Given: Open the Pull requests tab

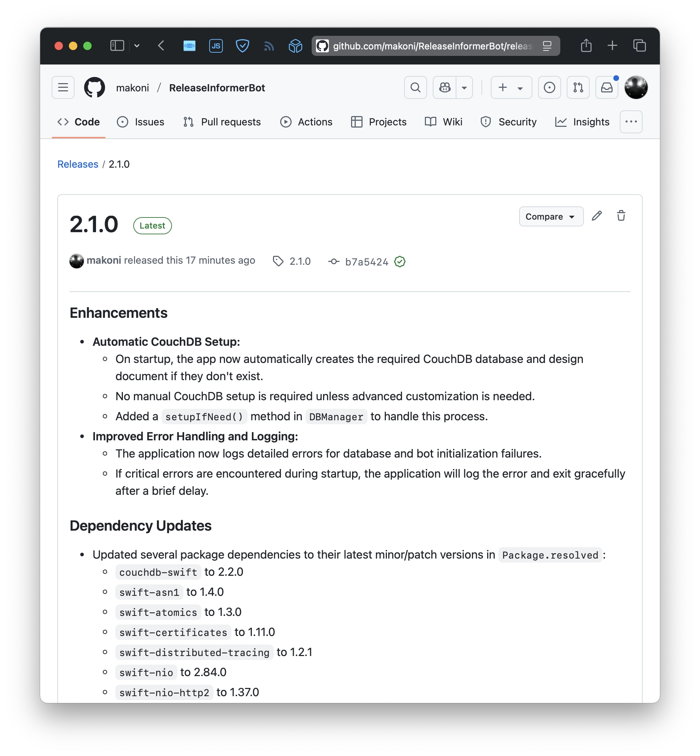Looking at the screenshot, I should (222, 122).
